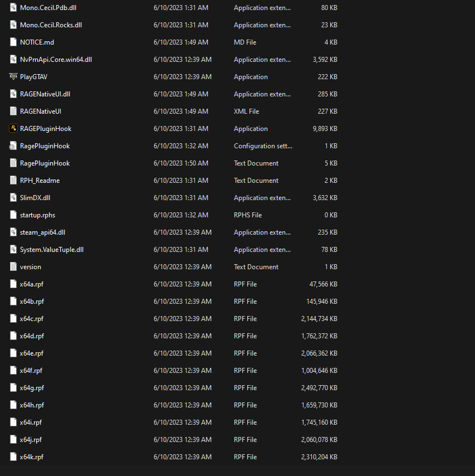Image resolution: width=475 pixels, height=476 pixels.
Task: Click the x64c.rpf file icon
Action: pyautogui.click(x=13, y=319)
